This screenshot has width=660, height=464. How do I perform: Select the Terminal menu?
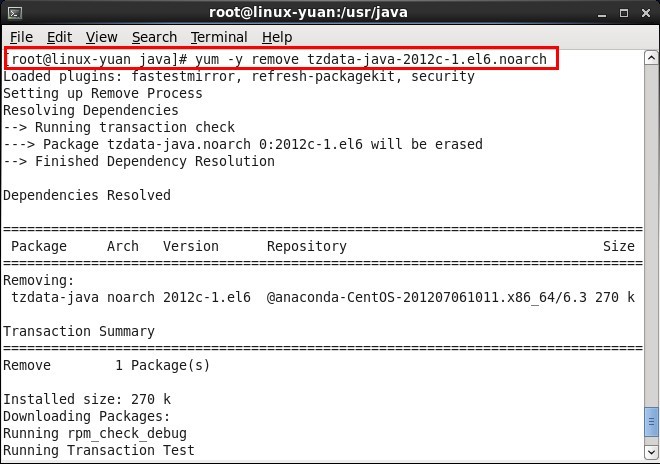pos(219,37)
